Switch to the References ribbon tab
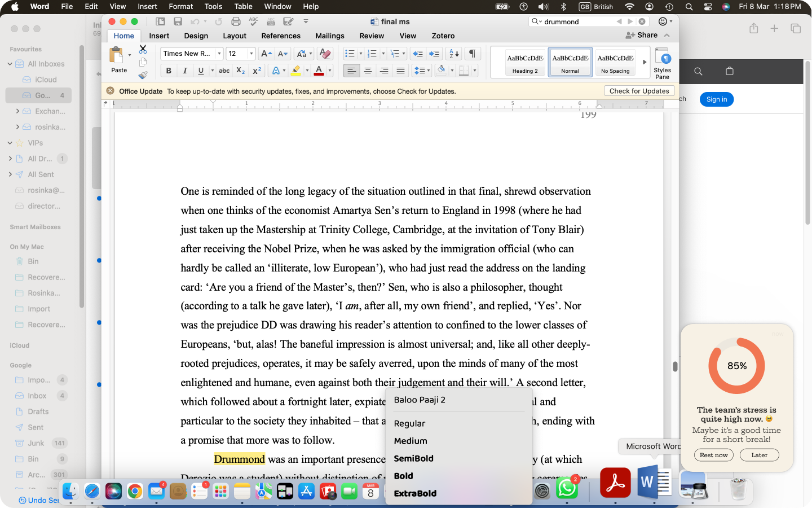Screen dimensions: 812x508 [x=281, y=36]
